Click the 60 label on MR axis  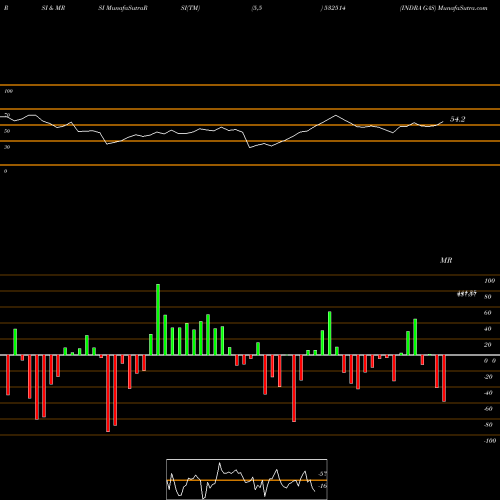(488, 313)
